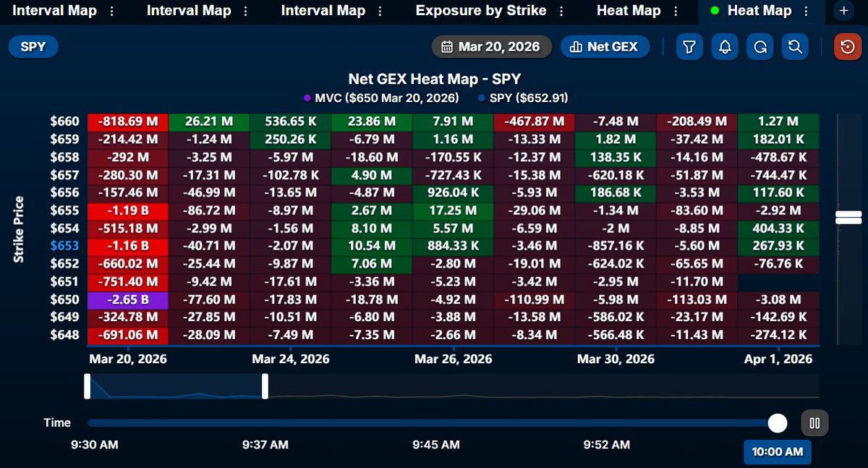The width and height of the screenshot is (868, 468).
Task: Open the kebab menu of the Heat Map tab without the dot
Action: pyautogui.click(x=676, y=11)
